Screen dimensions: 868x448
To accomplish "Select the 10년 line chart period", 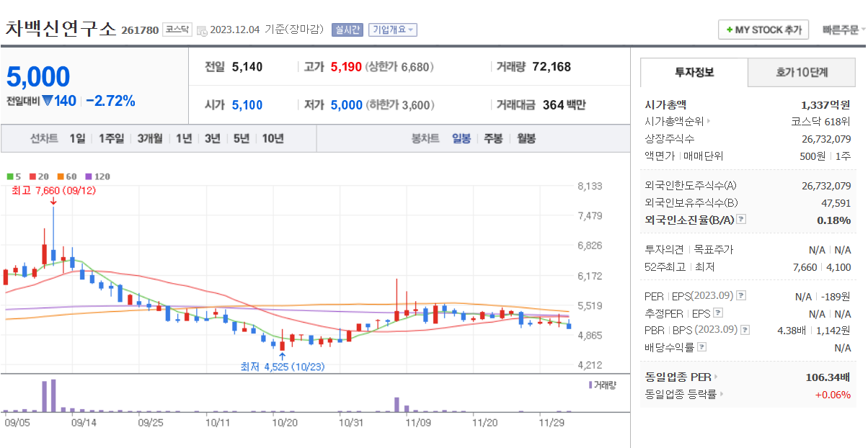I will (x=273, y=138).
